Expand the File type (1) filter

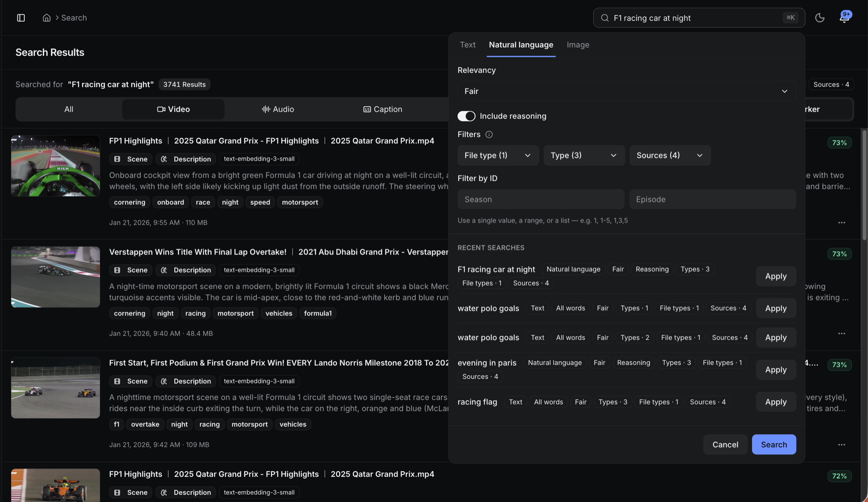(x=498, y=155)
